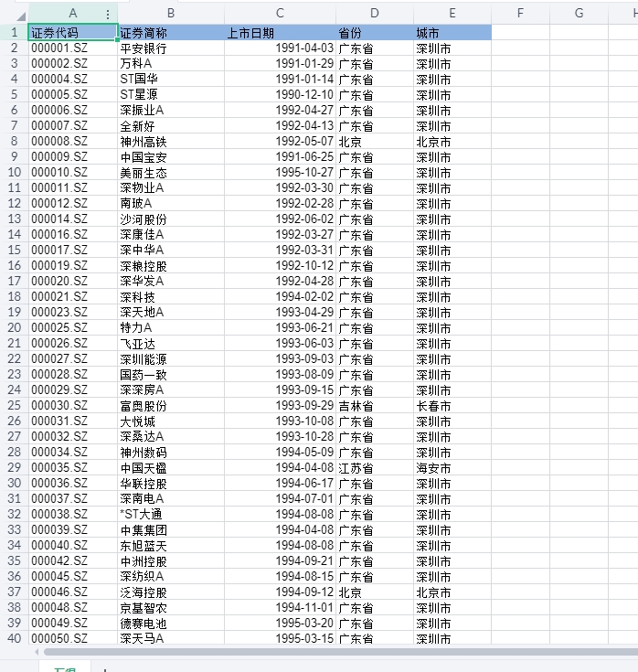Select cell 万科A
This screenshot has width=638, height=672.
(x=171, y=63)
